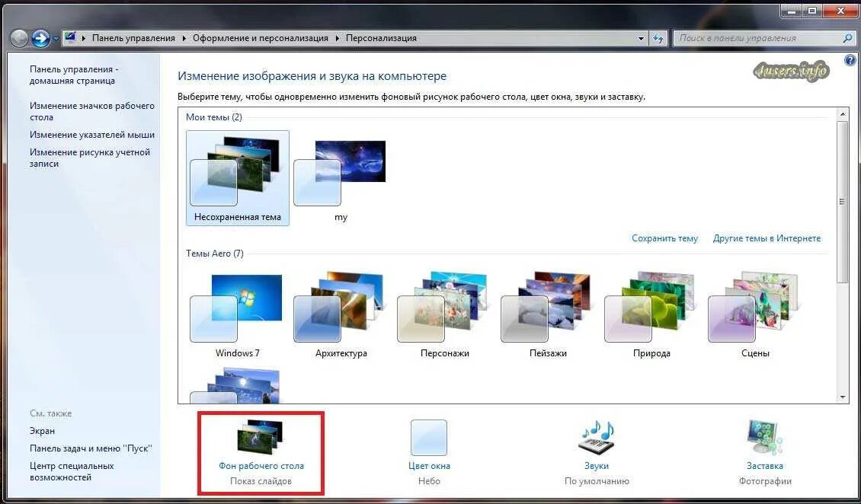The width and height of the screenshot is (861, 504).
Task: Click Другие темы в Интернете link
Action: tap(767, 238)
